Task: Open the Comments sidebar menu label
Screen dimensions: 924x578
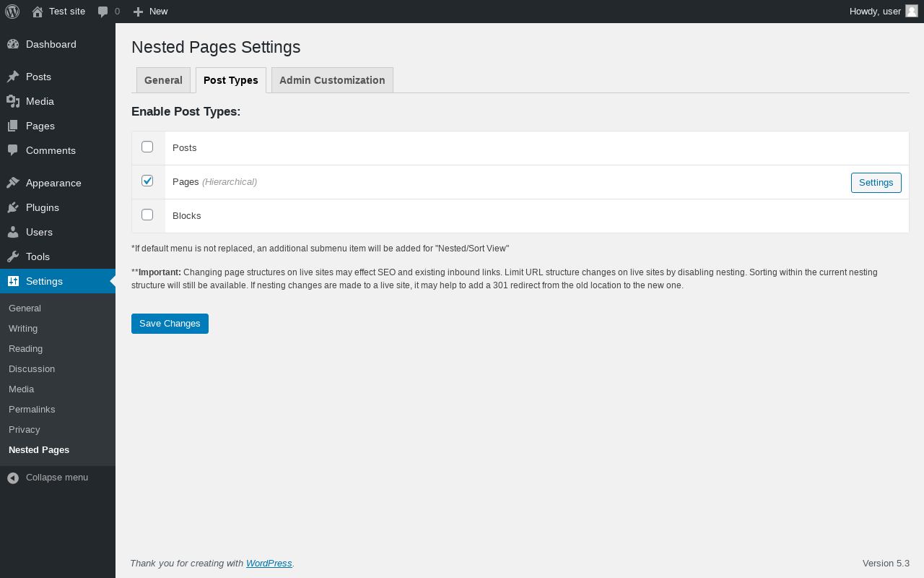Action: (51, 150)
